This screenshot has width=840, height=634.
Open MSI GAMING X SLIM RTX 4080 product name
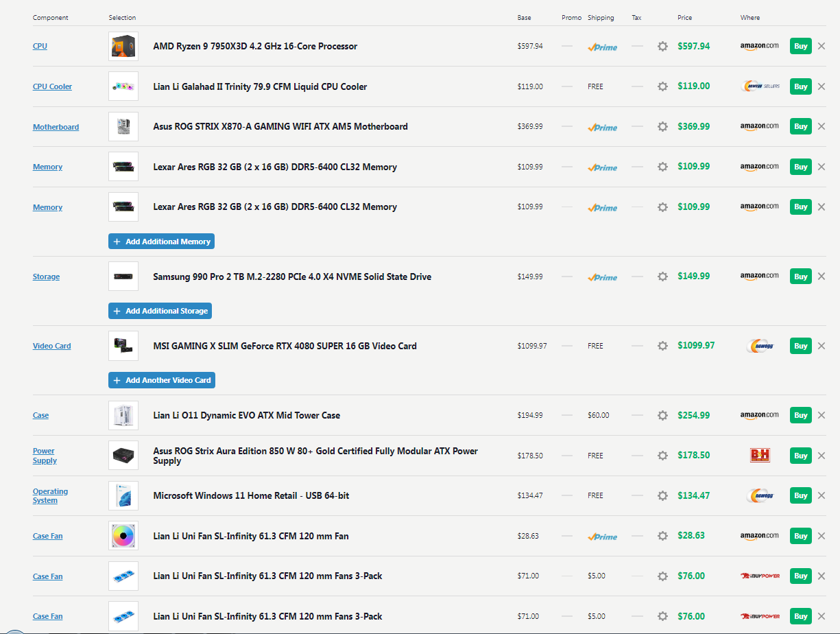point(285,346)
